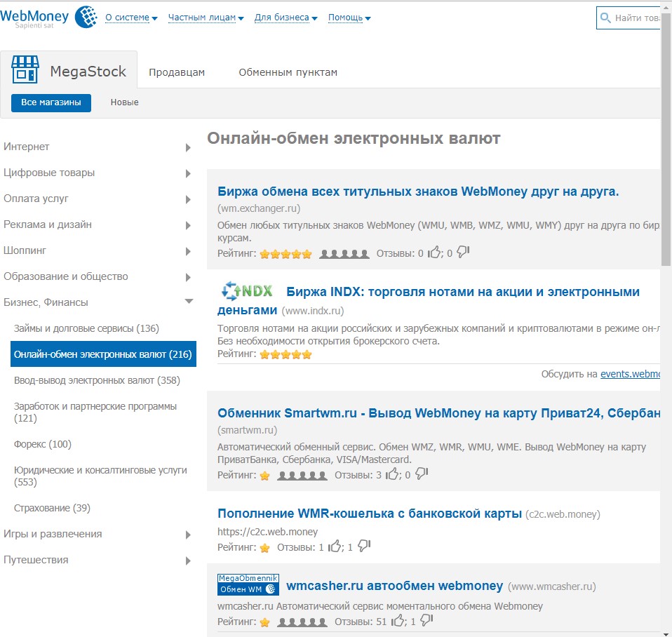Open the "О системе" dropdown menu
The width and height of the screenshot is (672, 637).
point(131,18)
